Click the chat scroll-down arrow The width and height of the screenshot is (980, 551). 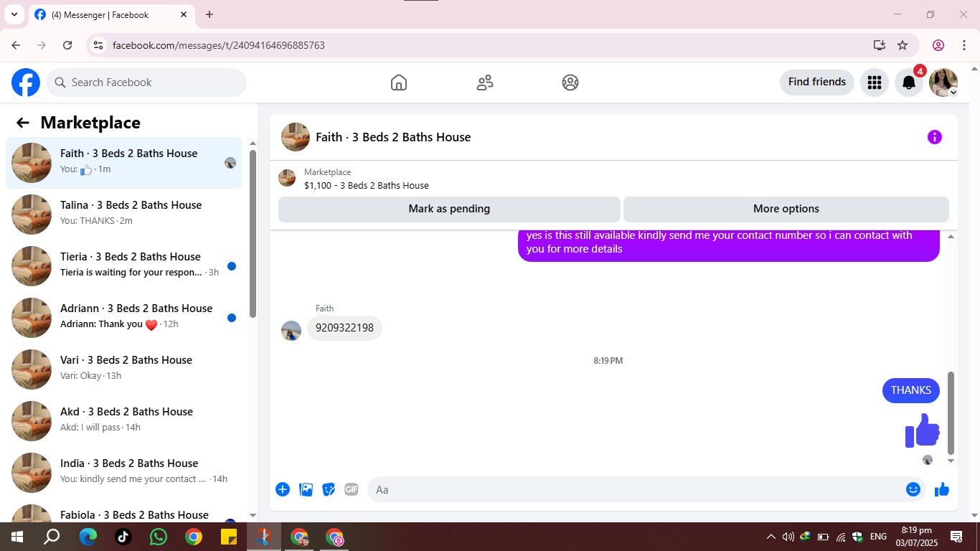click(951, 461)
